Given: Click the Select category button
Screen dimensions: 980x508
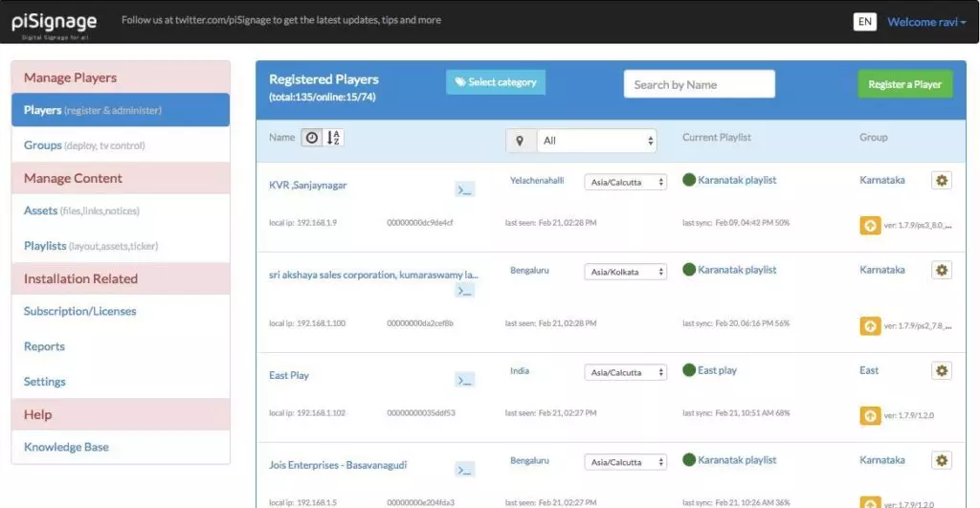Looking at the screenshot, I should coord(495,82).
